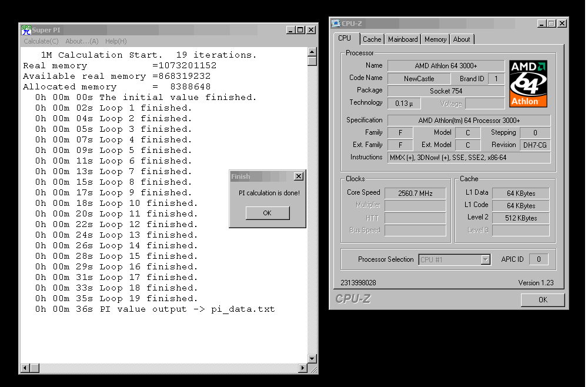The height and width of the screenshot is (387, 588).
Task: Click the Instructions field with MMX, SSE2
Action: click(x=469, y=158)
